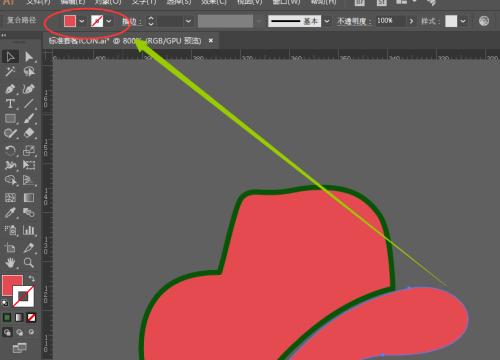Select the Direct Selection tool

29,57
